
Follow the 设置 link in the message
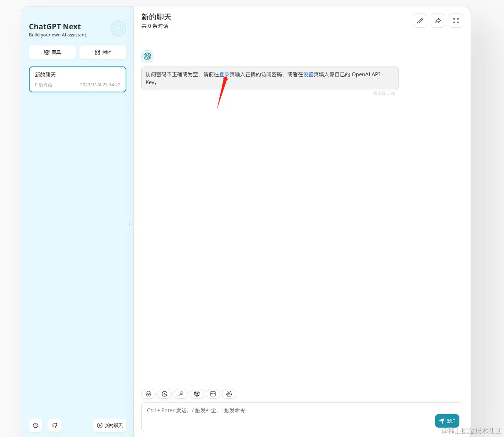pos(308,74)
